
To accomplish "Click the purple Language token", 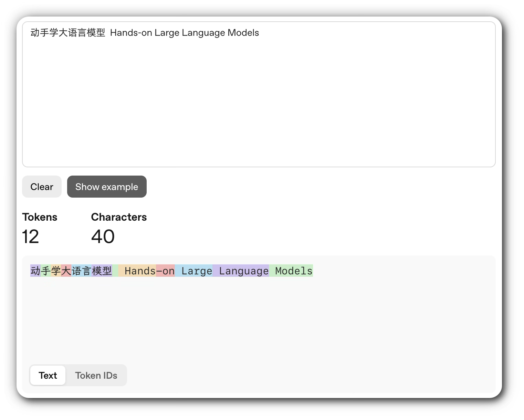I will [x=241, y=271].
